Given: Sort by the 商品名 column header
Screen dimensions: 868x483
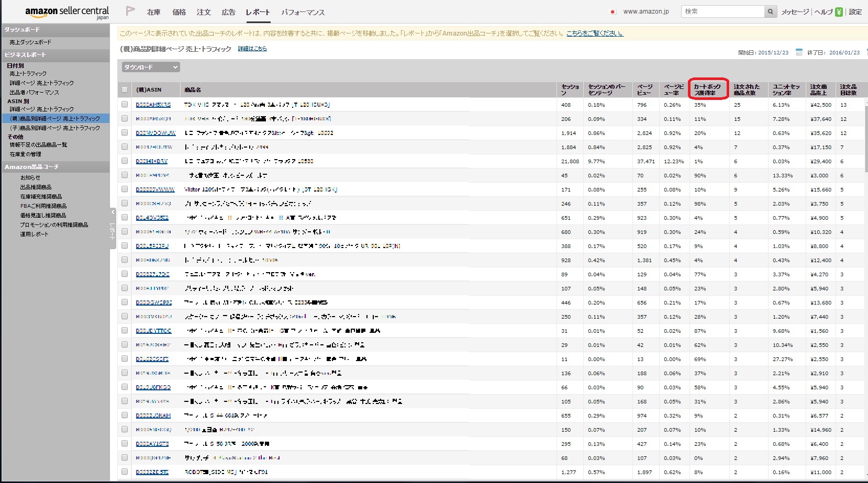Looking at the screenshot, I should pos(368,89).
